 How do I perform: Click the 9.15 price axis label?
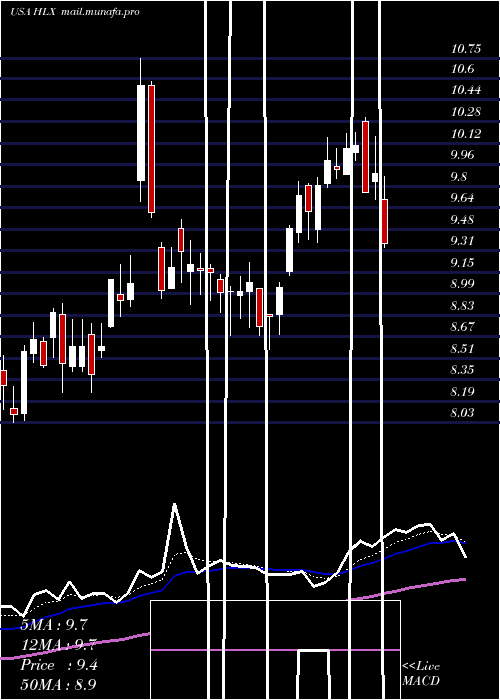[x=462, y=262]
